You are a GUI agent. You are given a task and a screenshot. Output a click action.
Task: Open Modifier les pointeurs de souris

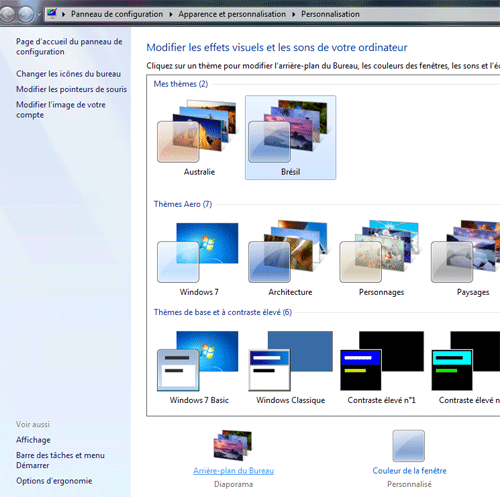click(71, 89)
